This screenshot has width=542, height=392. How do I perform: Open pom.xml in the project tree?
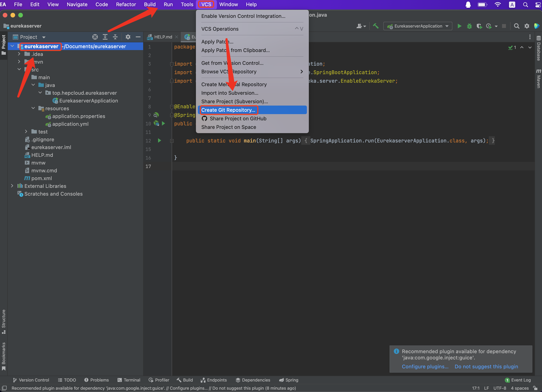point(42,178)
